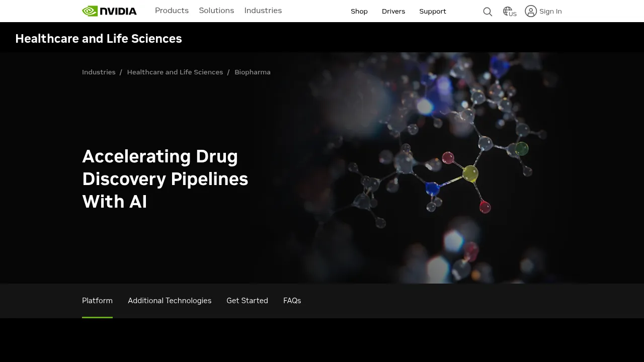This screenshot has width=644, height=362.
Task: Go to the Shop link
Action: 359,11
